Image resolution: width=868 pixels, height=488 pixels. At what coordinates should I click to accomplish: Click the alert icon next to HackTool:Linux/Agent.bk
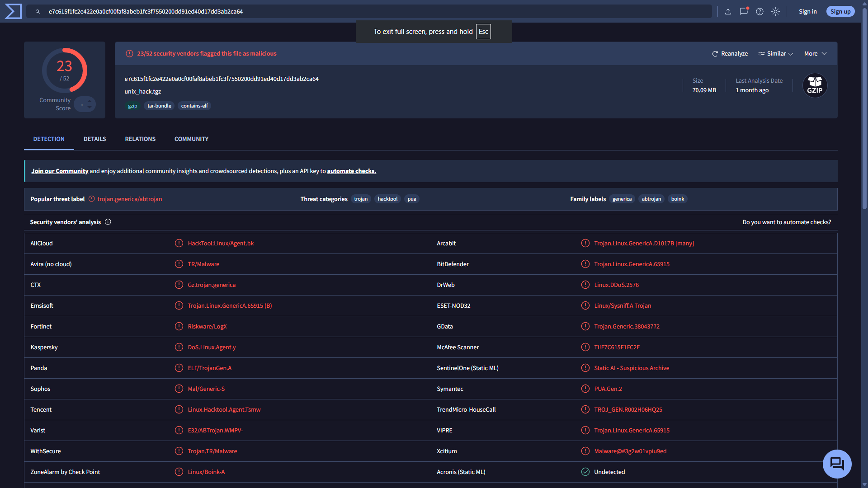tap(179, 243)
